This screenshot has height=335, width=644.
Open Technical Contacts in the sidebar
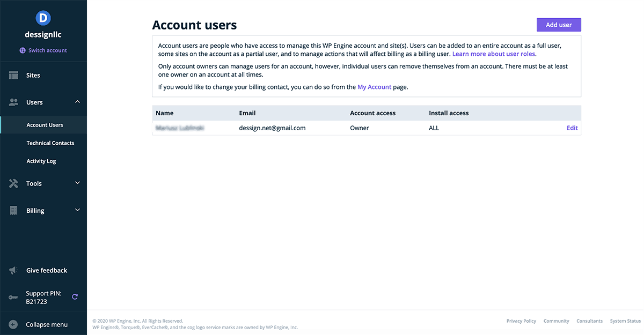click(50, 143)
